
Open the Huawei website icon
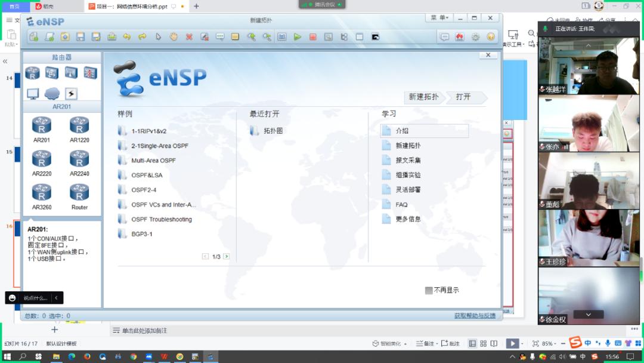(x=460, y=37)
